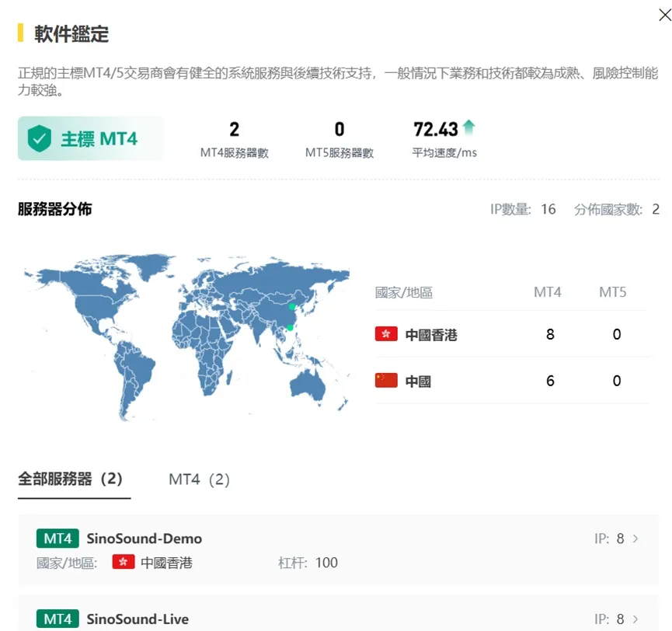Viewport: 672px width, 631px height.
Task: Click 中國香港 region text under SinoSound-Demo
Action: point(166,563)
